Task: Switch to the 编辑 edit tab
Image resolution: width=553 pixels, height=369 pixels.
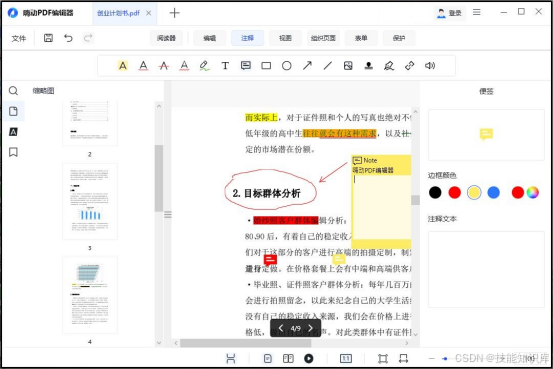Action: pos(209,38)
